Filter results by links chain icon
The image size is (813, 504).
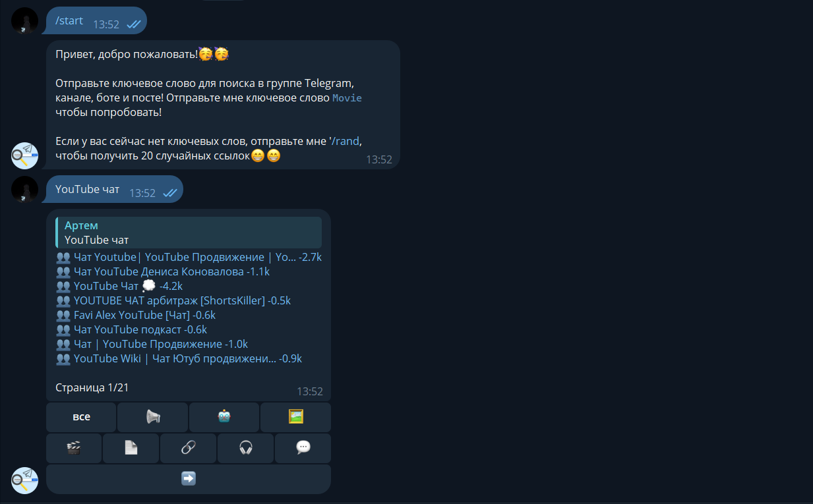click(x=189, y=448)
